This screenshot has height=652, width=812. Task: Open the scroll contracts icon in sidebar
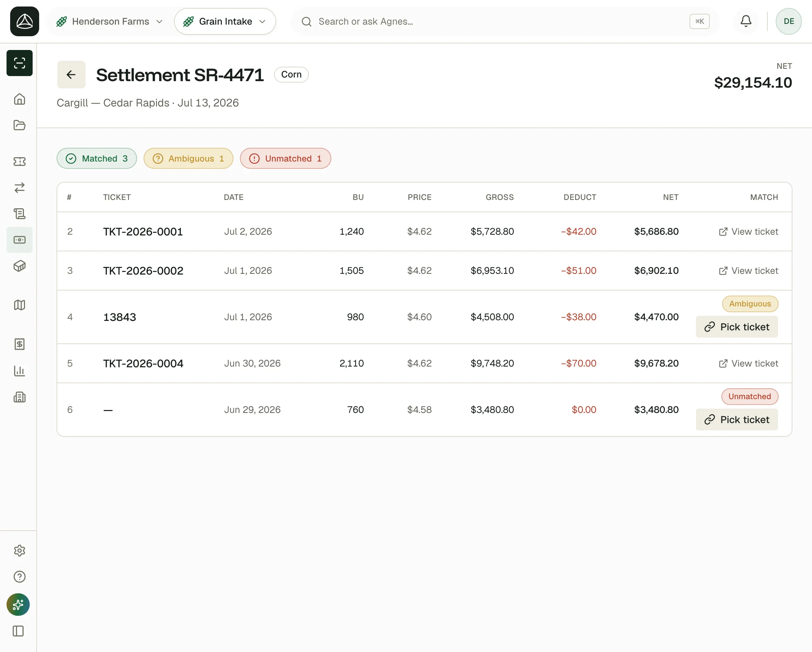[20, 214]
